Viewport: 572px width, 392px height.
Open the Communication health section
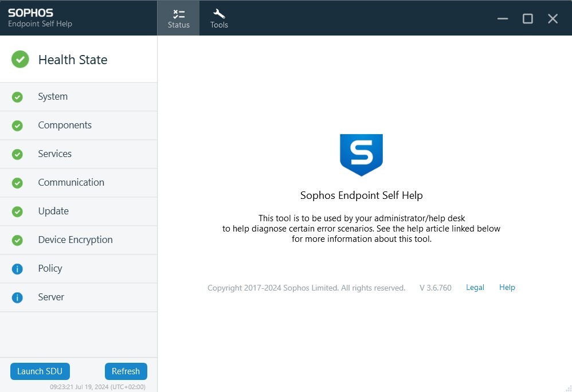[x=71, y=182]
